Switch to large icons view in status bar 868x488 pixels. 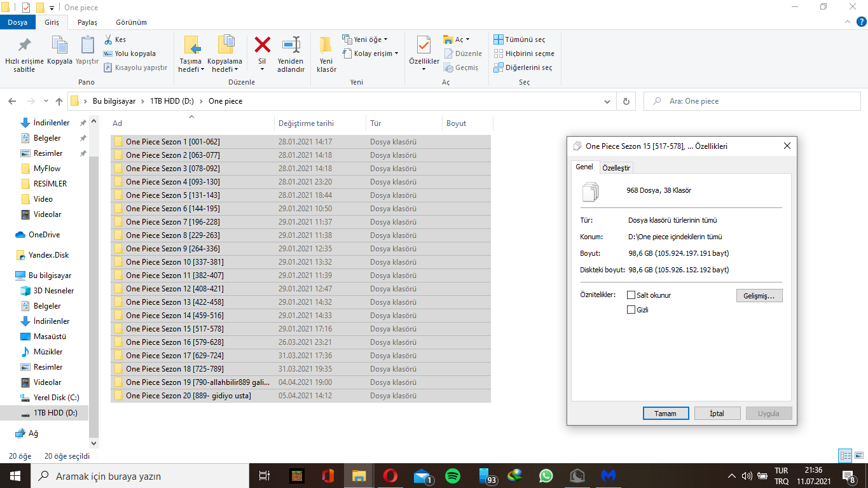tap(858, 456)
